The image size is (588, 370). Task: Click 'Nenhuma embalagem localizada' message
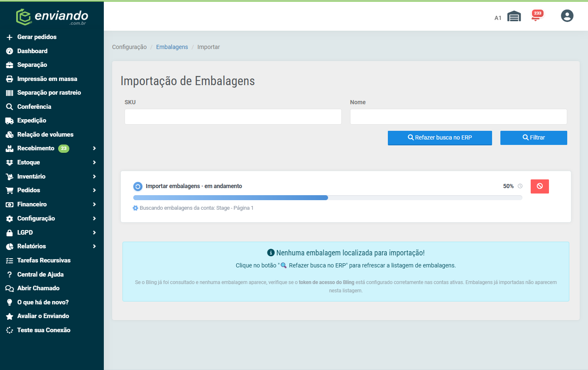(350, 253)
